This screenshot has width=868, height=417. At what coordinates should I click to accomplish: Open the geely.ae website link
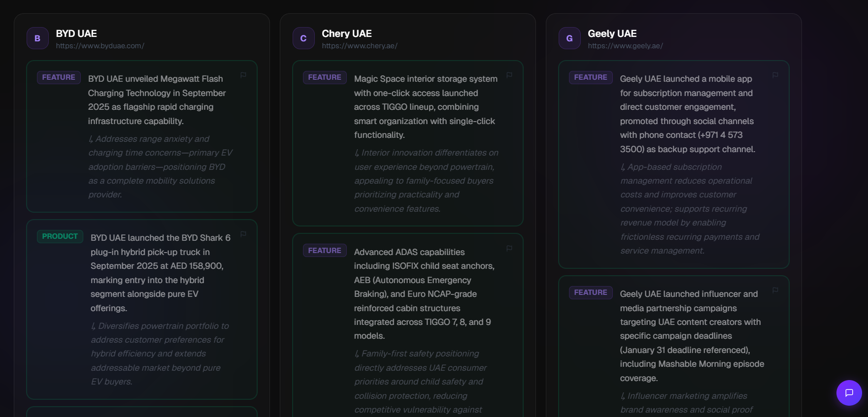(x=625, y=46)
